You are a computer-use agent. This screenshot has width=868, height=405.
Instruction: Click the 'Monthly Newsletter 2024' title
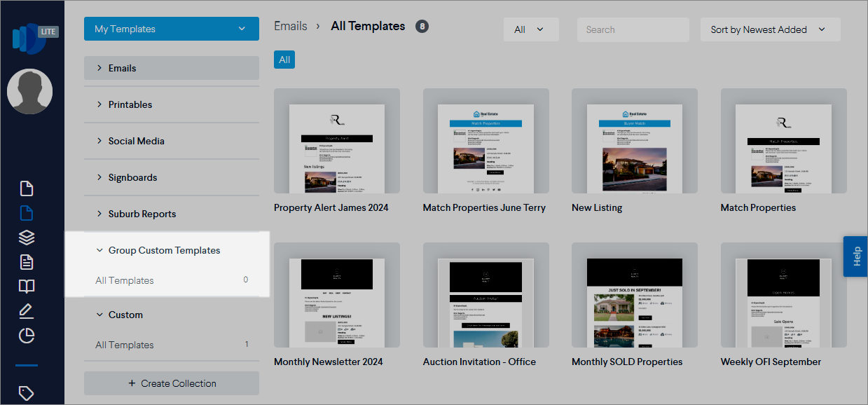coord(329,362)
